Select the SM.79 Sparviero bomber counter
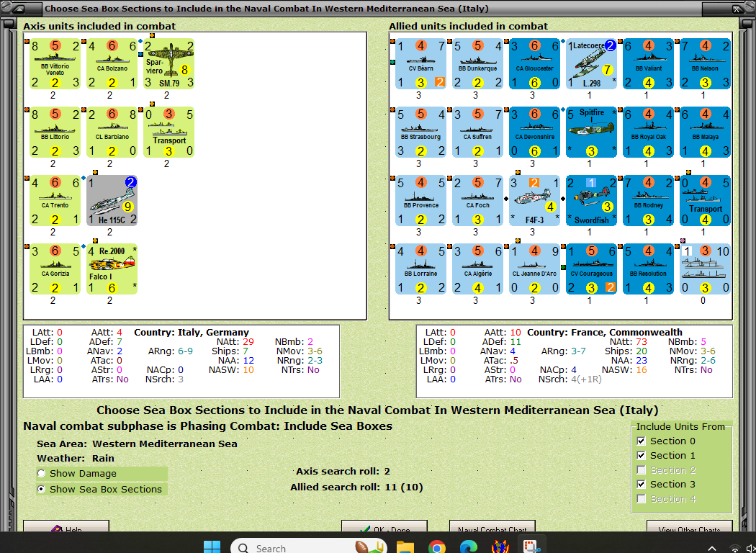Screen dimensions: 756x553 coord(168,63)
